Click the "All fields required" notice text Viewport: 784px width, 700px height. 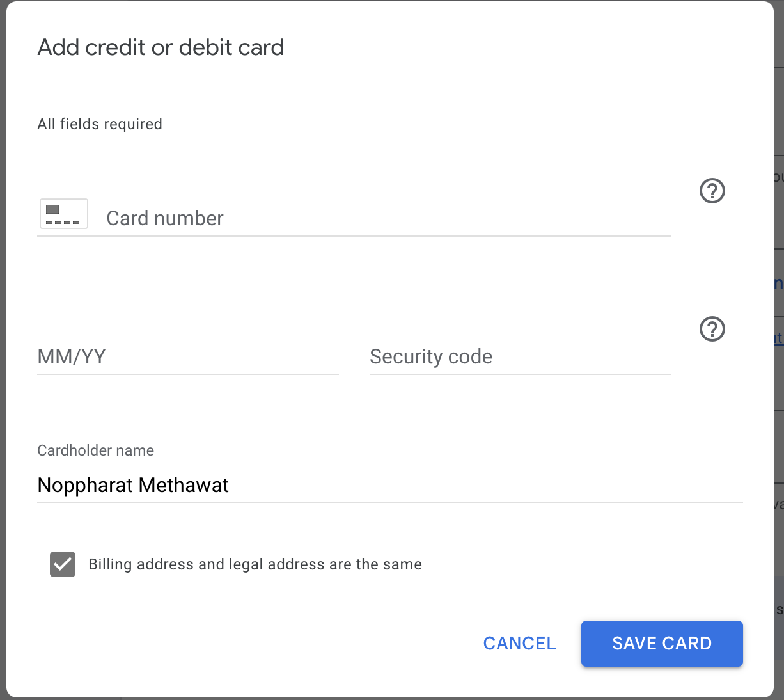pyautogui.click(x=100, y=124)
